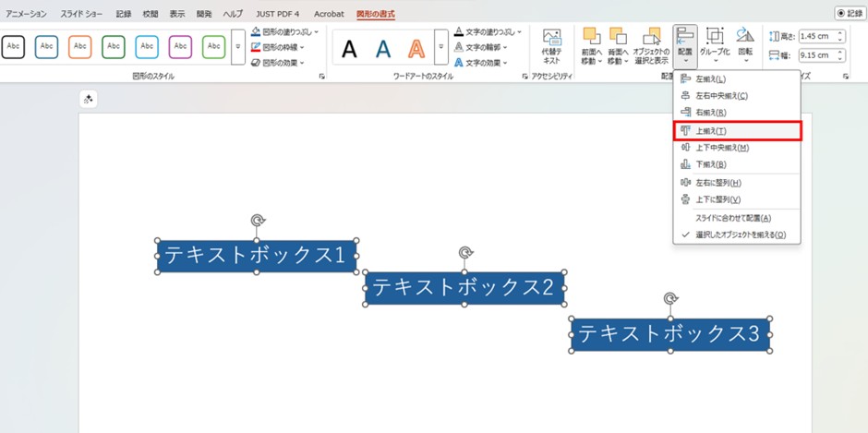Click 前面へ移動 (Bring Forward) icon

[x=591, y=46]
